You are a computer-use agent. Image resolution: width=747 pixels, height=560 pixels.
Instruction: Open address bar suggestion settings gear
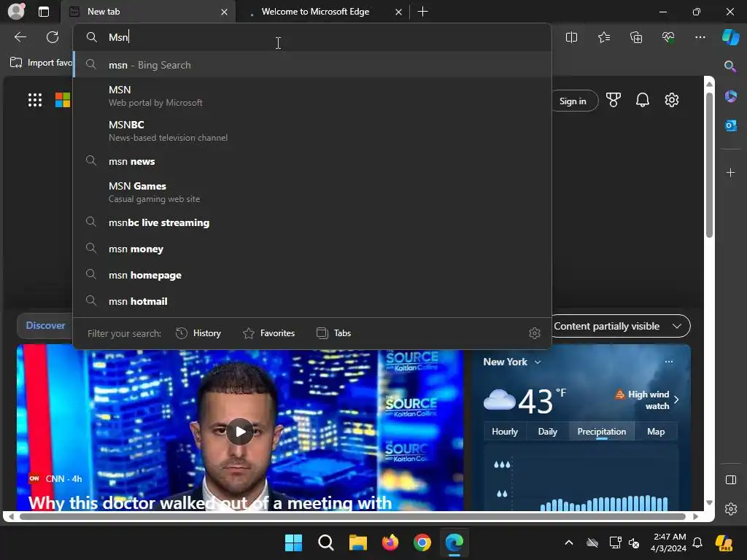click(535, 333)
